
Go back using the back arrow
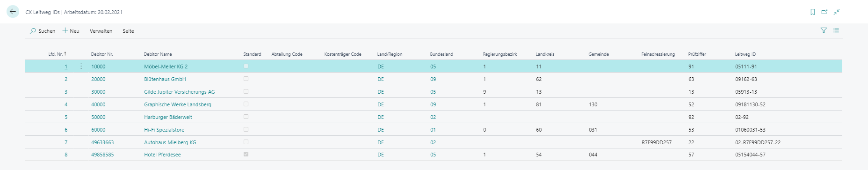pos(13,12)
